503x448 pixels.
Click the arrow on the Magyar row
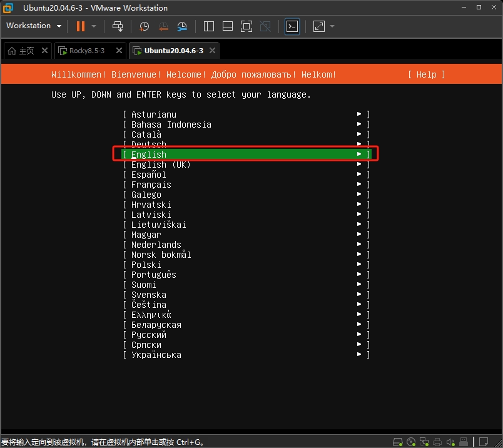359,234
